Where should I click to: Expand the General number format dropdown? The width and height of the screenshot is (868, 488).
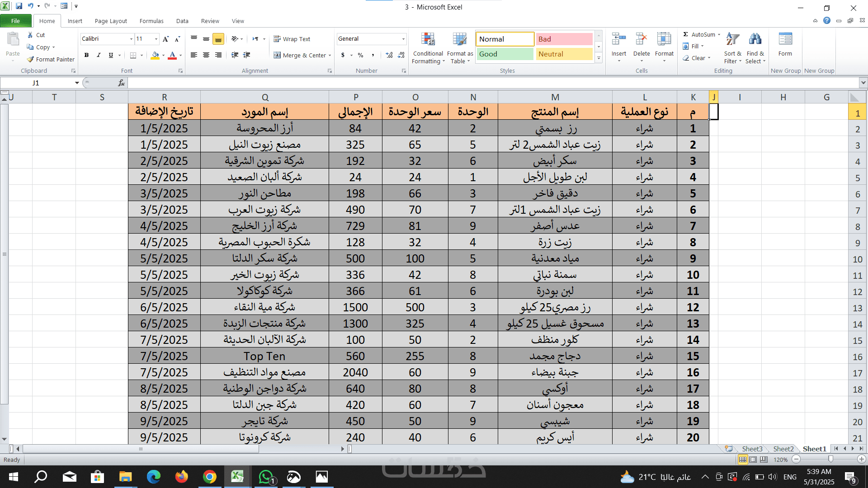(x=403, y=39)
